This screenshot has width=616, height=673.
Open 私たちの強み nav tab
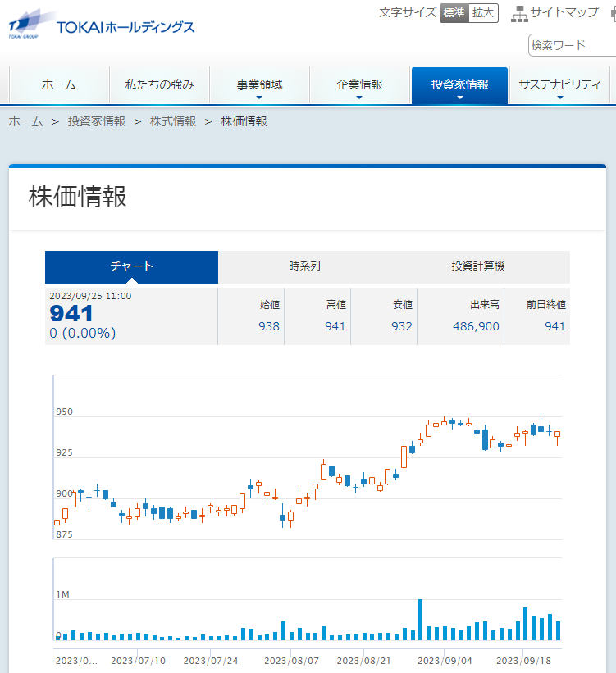point(159,85)
